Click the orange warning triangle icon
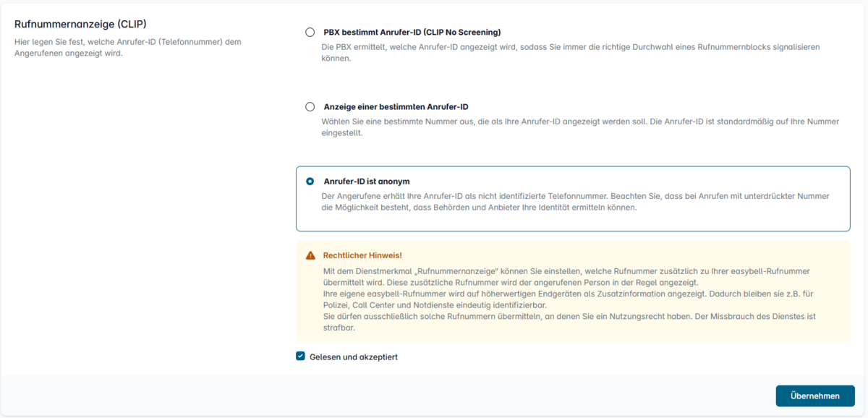The width and height of the screenshot is (868, 418). click(x=311, y=255)
